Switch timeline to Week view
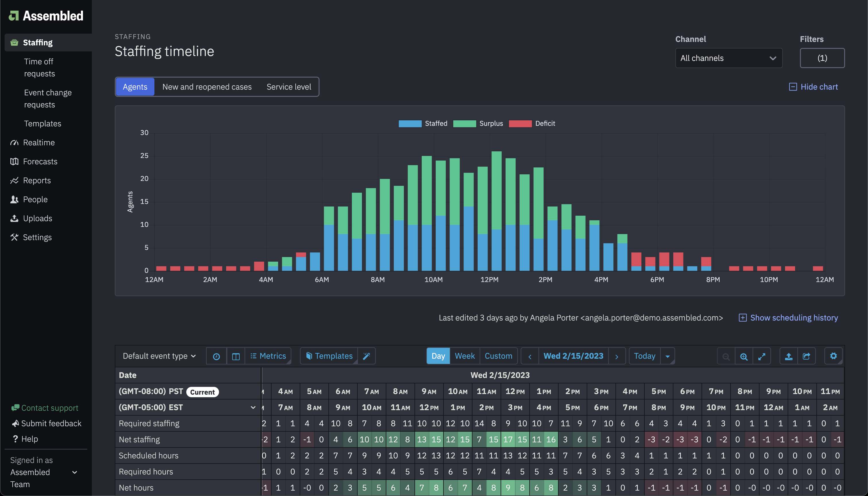 coord(465,356)
